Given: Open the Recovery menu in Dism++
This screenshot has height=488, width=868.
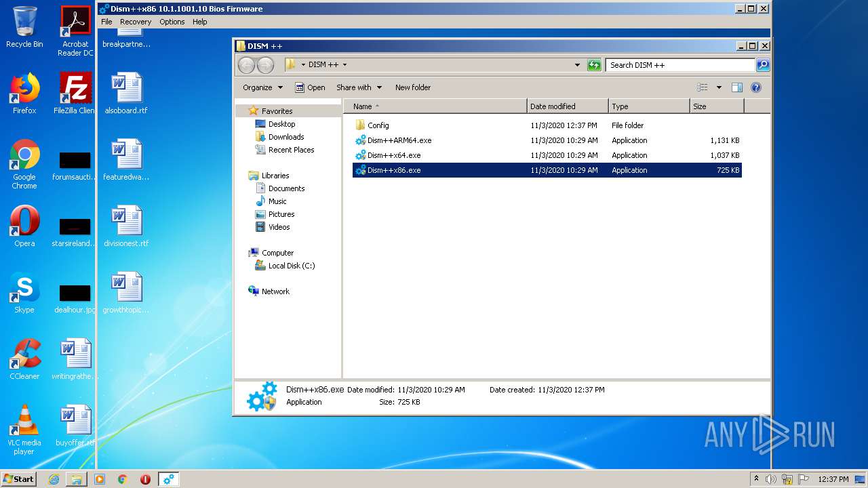Looking at the screenshot, I should tap(136, 22).
